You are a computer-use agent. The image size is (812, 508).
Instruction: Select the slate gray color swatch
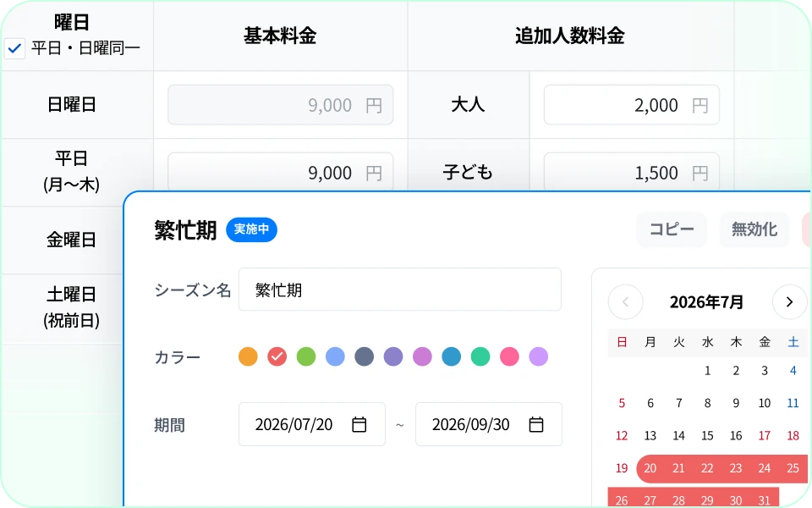click(x=364, y=356)
